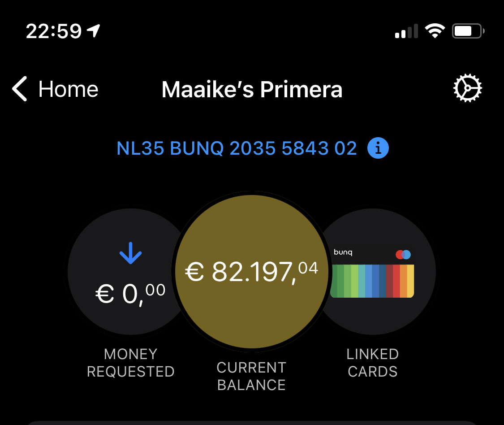
Task: Open account settings via the gear icon
Action: pyautogui.click(x=467, y=88)
